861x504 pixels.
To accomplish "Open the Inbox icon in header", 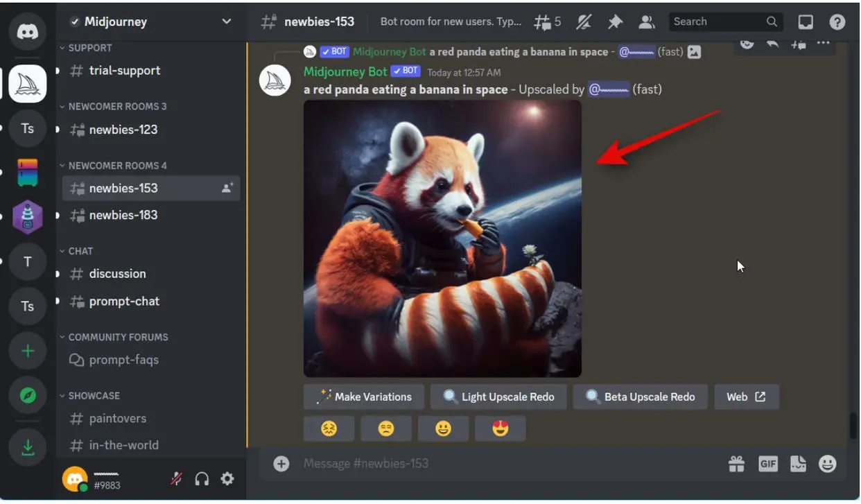I will coord(806,22).
